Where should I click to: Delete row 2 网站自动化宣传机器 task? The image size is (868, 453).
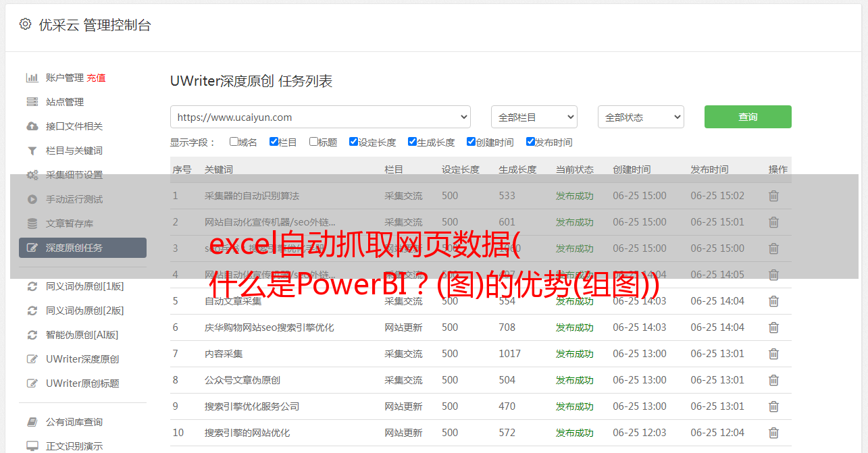click(x=774, y=222)
